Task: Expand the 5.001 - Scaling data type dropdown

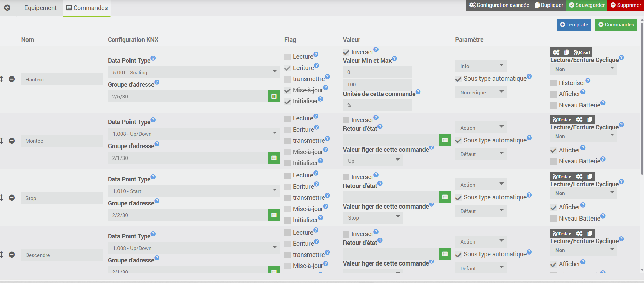Action: [x=194, y=72]
